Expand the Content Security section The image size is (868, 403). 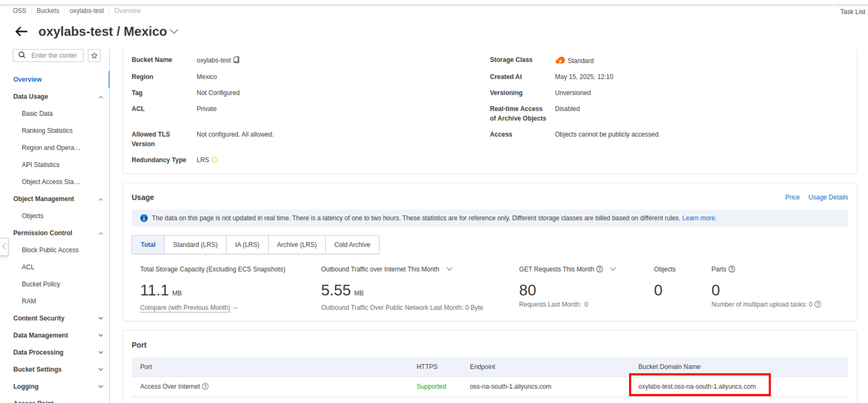coord(101,318)
